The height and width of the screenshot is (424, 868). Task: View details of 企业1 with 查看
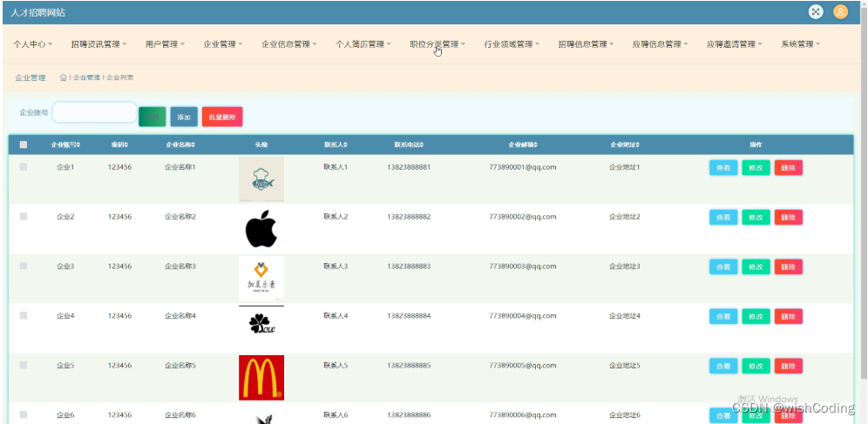point(723,167)
